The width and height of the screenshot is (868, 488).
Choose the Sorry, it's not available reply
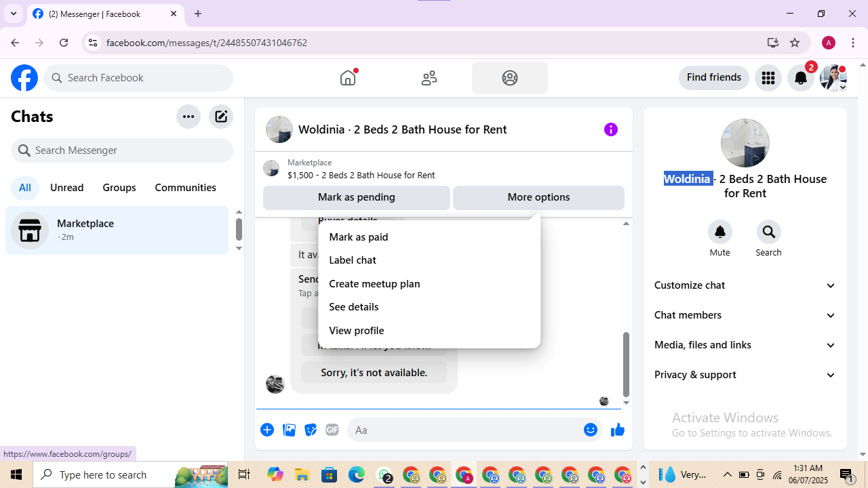[374, 372]
